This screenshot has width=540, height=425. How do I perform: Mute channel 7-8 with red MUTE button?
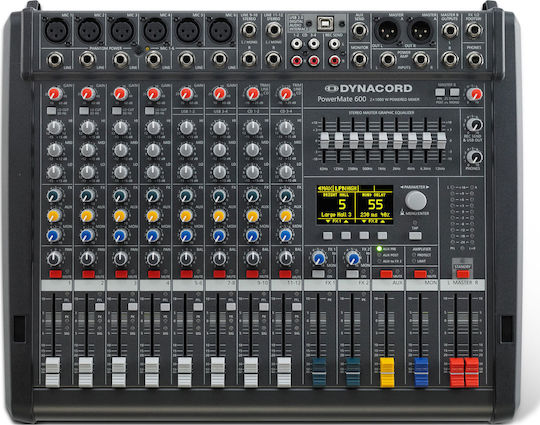219,274
